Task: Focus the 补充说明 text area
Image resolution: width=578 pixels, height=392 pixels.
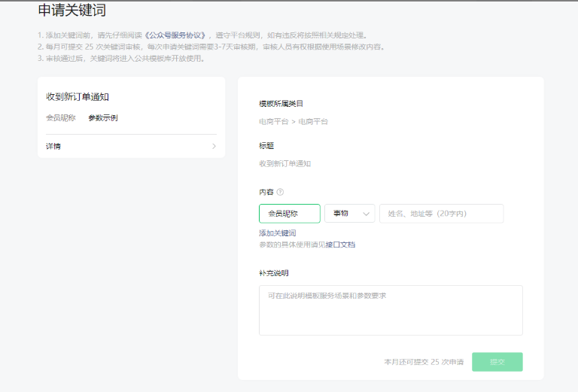Action: pos(390,310)
